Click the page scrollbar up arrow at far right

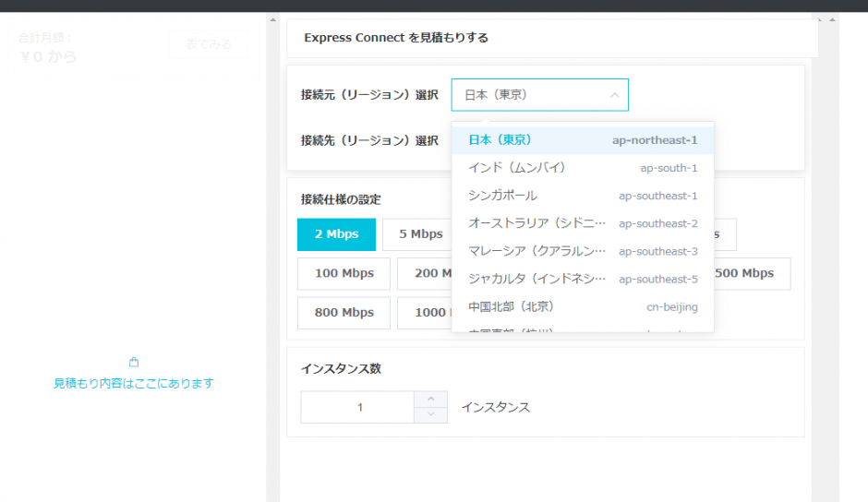(832, 20)
